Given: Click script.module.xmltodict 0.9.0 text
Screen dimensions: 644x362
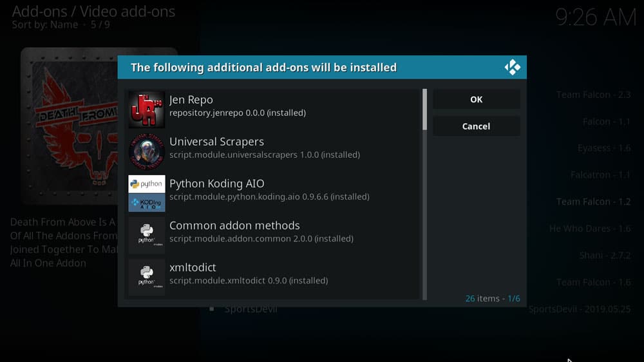Looking at the screenshot, I should coord(249,280).
